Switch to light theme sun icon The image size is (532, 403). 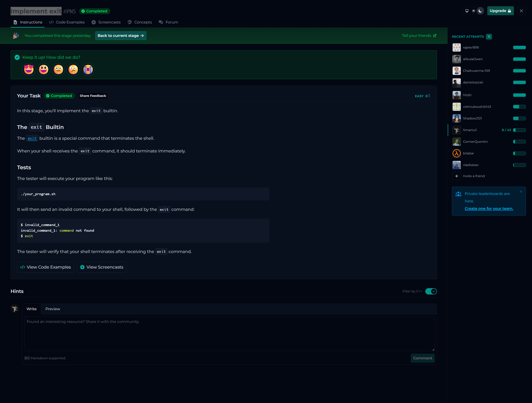473,11
